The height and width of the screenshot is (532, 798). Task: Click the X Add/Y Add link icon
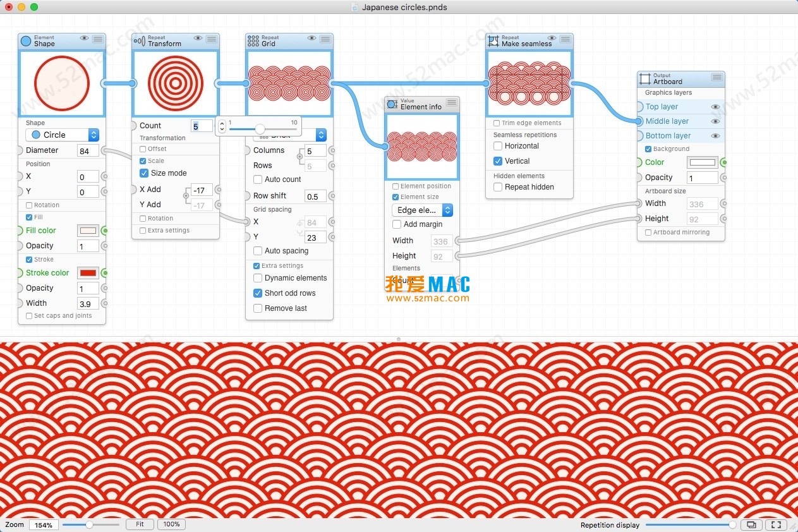click(x=185, y=196)
